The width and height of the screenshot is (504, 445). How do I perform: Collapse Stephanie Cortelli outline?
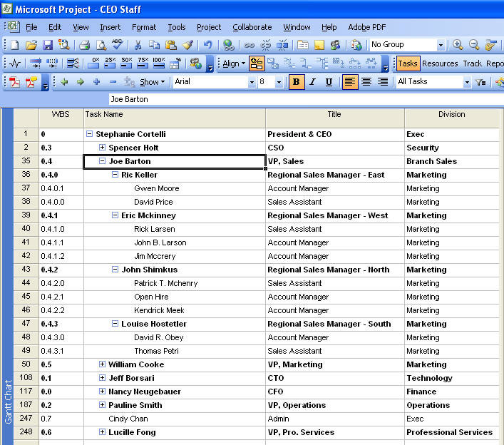click(x=89, y=134)
